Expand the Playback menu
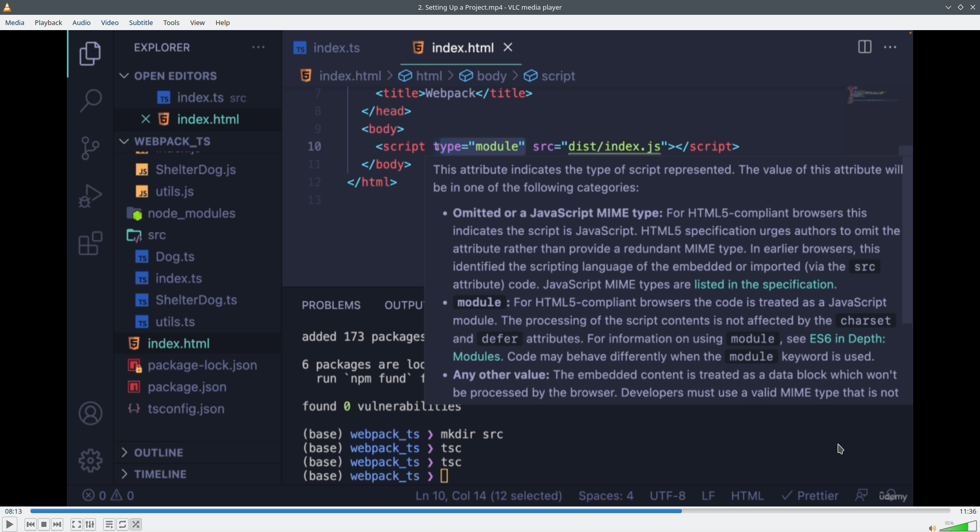 pos(48,22)
